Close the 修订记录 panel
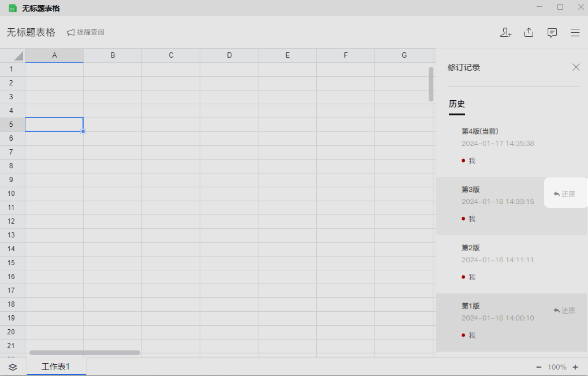Viewport: 588px width, 376px height. (576, 67)
